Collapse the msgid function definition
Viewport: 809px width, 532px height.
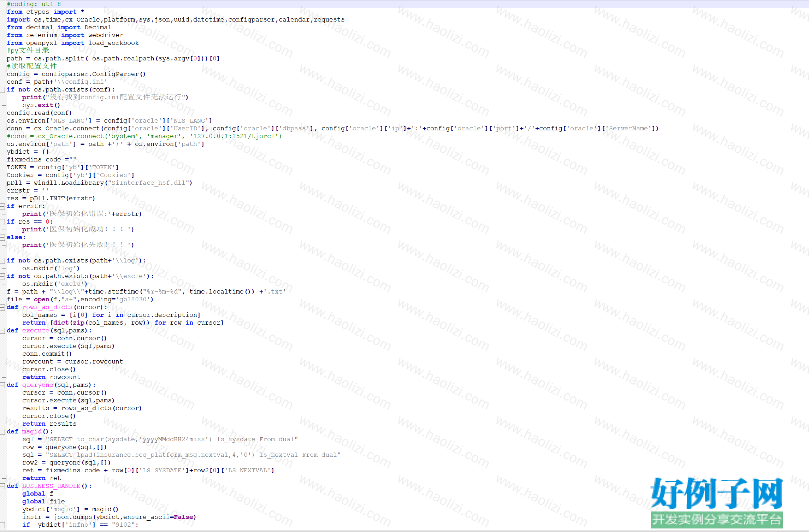(x=2, y=432)
